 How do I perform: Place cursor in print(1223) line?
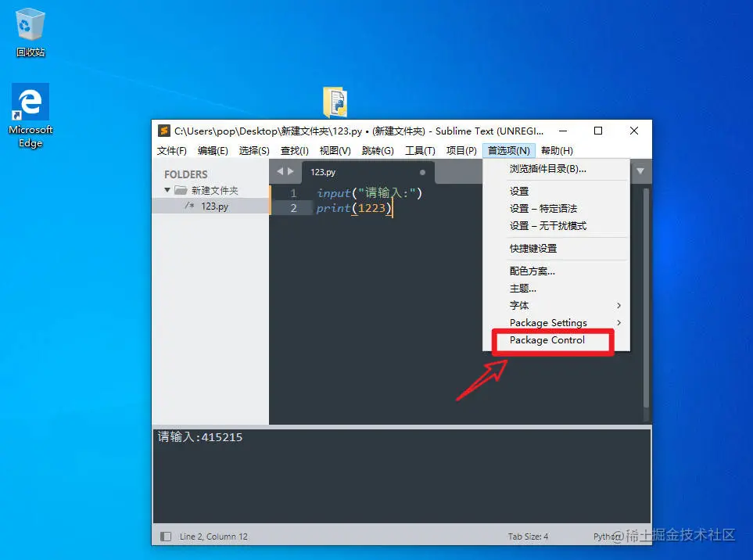pos(354,208)
